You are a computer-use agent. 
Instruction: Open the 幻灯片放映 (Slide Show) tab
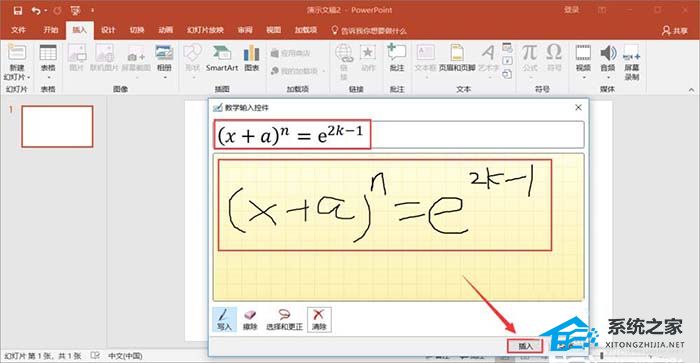205,30
